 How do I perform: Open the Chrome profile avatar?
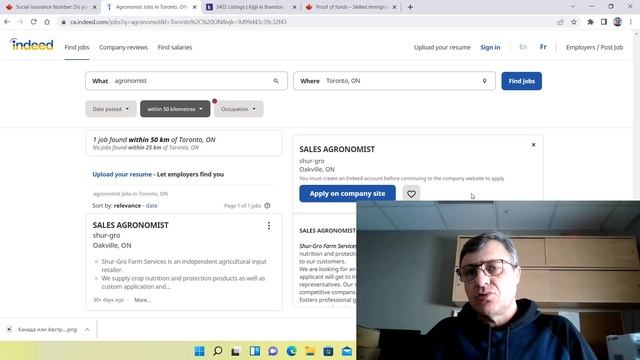[x=618, y=22]
